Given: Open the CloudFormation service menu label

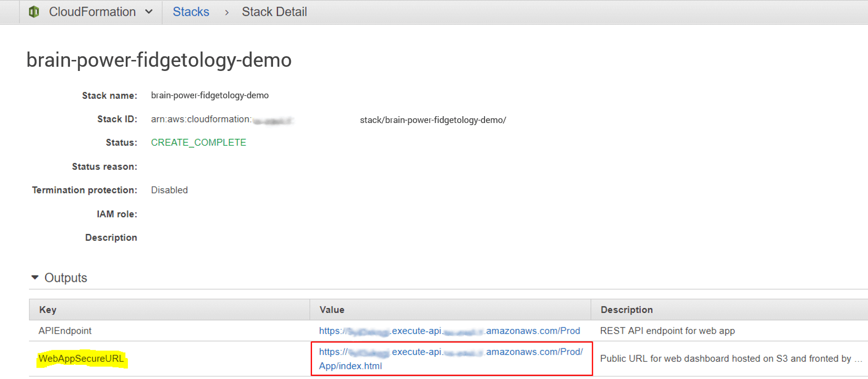Looking at the screenshot, I should pyautogui.click(x=92, y=12).
